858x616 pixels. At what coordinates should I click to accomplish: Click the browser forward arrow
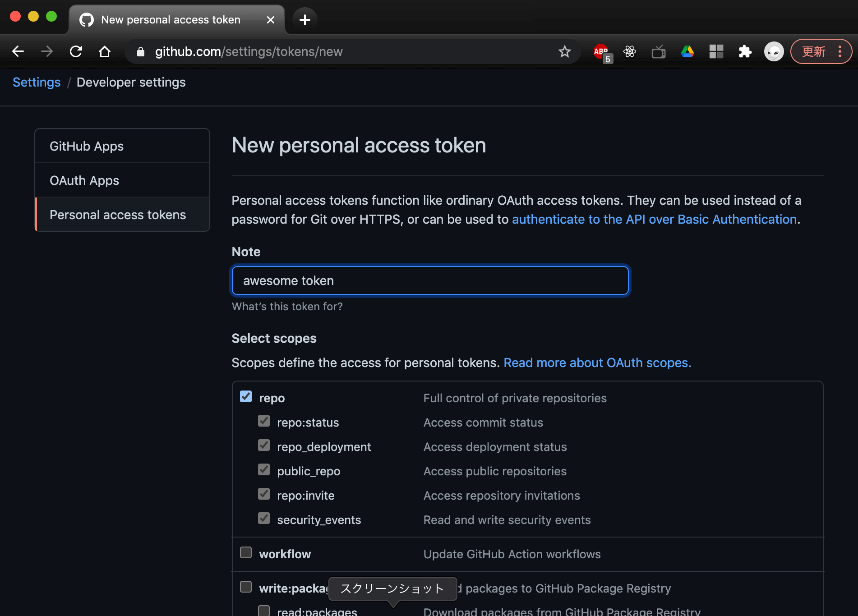click(47, 51)
